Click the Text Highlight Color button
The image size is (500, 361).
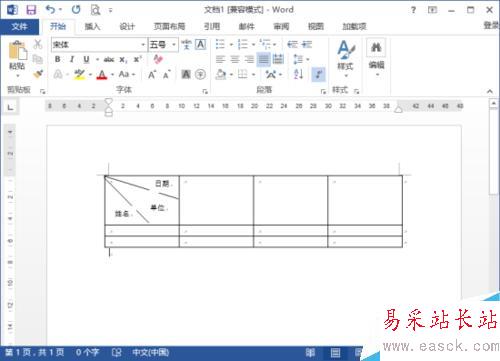pyautogui.click(x=80, y=74)
